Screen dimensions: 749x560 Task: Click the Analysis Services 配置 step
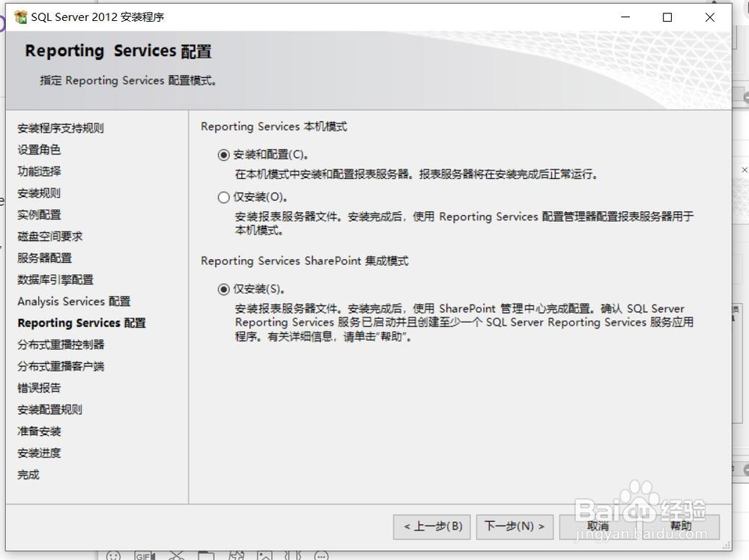point(74,301)
